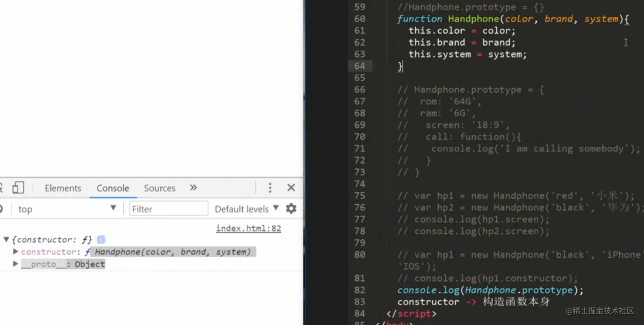Image resolution: width=644 pixels, height=325 pixels.
Task: Click commented console.log(hp1.constructor) on line 81
Action: coord(488,278)
